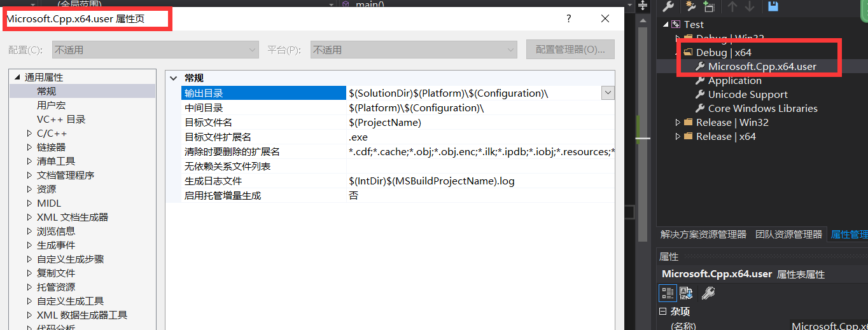
Task: Click the move down arrow in Property Manager toolbar
Action: (750, 6)
